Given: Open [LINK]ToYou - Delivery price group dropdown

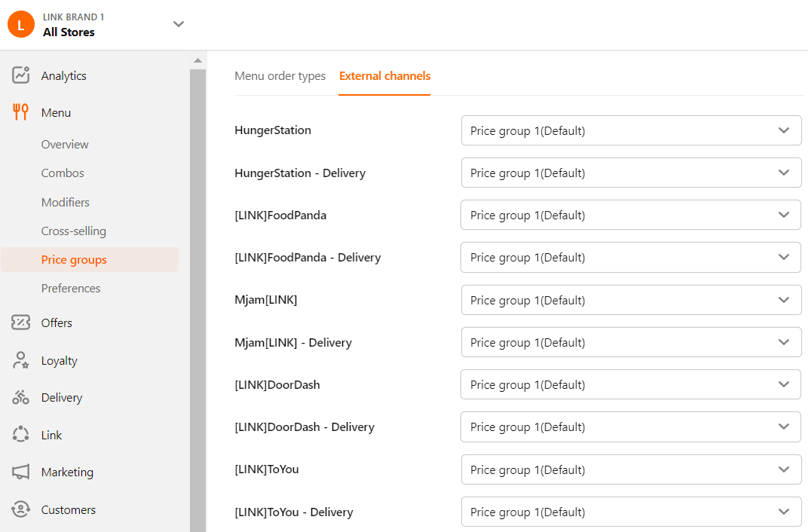Looking at the screenshot, I should [632, 512].
